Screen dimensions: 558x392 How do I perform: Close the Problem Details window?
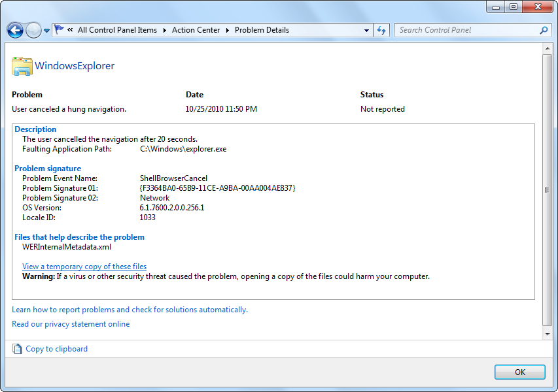[x=538, y=7]
